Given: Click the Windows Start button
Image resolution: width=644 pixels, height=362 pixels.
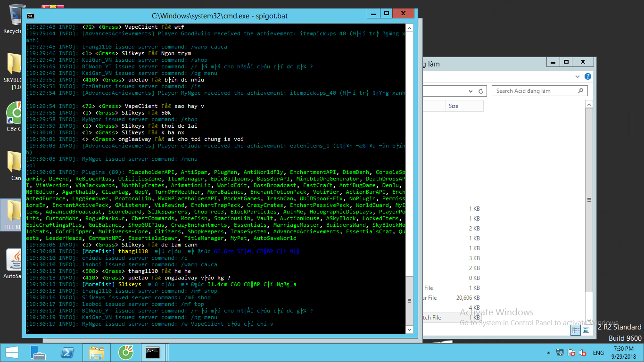Looking at the screenshot, I should coord(11,352).
